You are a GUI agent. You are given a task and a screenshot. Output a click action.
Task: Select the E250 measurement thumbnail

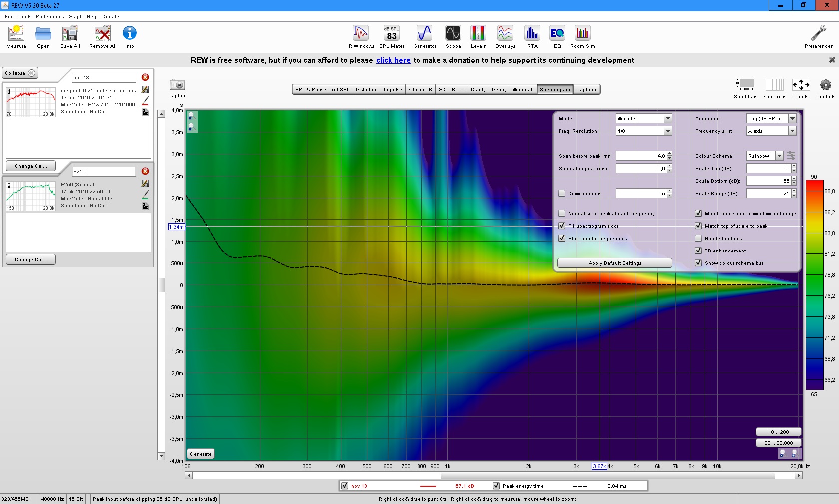click(31, 196)
